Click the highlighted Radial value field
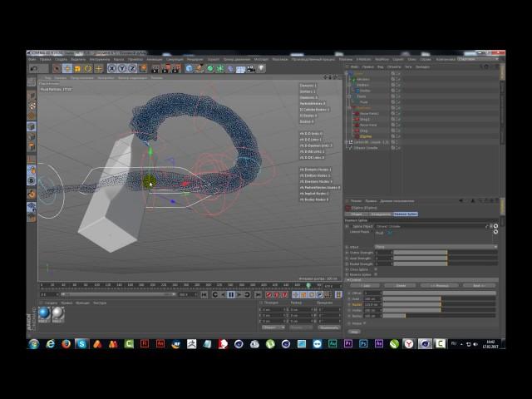Image resolution: width=532 pixels, height=399 pixels. [x=372, y=305]
